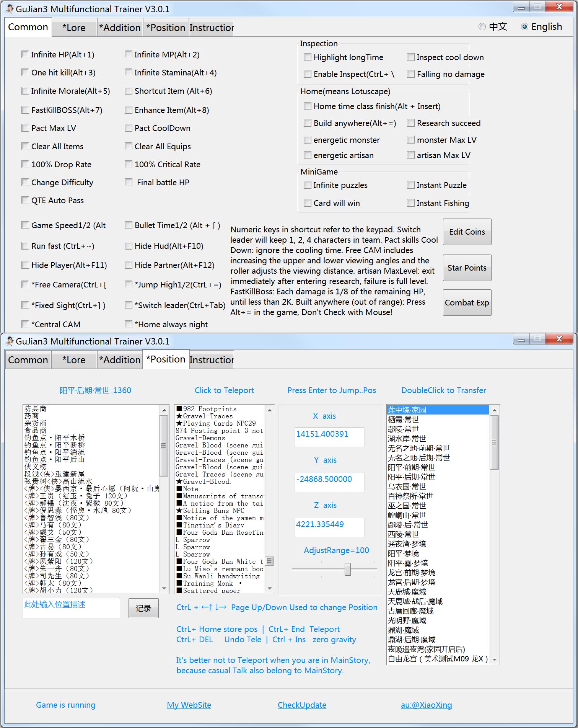Open the My WebSite link
Screen dimensions: 578x728
(x=189, y=705)
